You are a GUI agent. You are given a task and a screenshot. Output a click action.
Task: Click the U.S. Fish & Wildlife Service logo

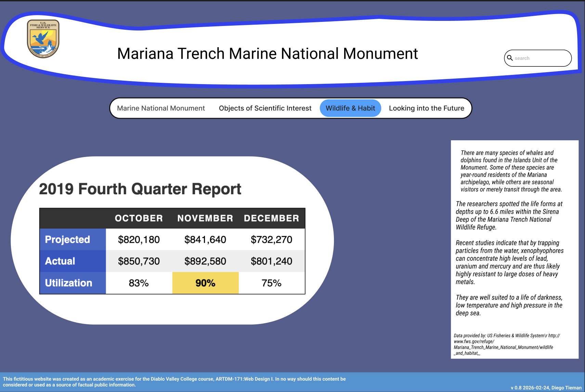43,39
